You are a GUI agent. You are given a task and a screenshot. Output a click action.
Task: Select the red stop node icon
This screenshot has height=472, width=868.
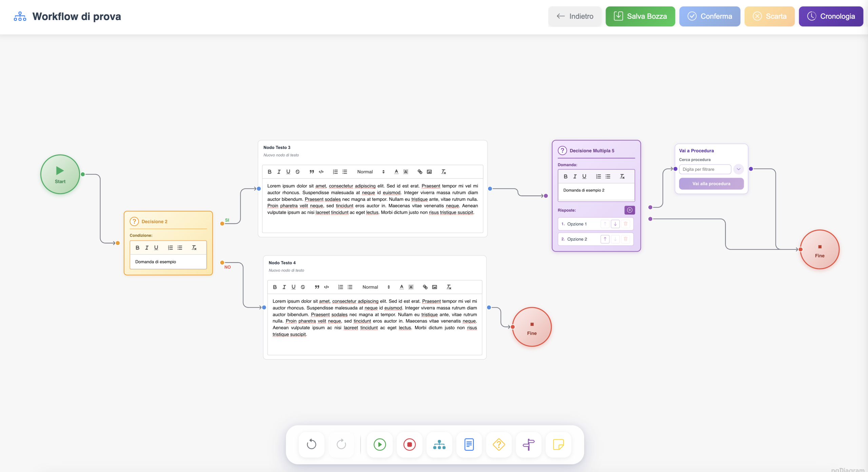click(409, 445)
